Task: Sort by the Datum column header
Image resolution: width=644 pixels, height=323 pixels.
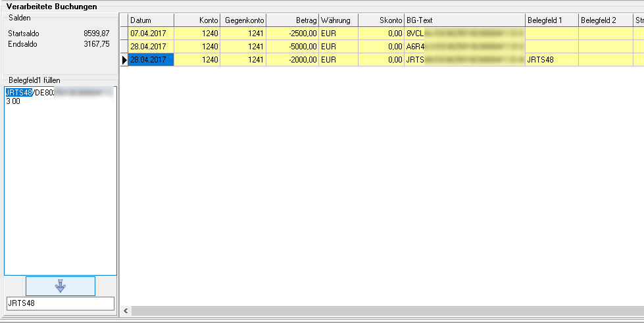Action: [151, 20]
